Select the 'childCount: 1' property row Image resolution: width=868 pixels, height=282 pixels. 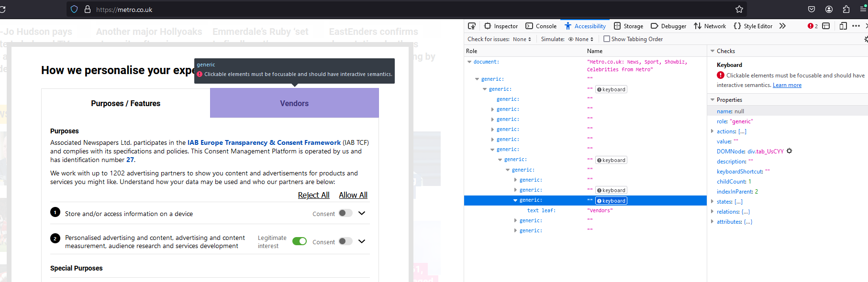[x=788, y=182]
